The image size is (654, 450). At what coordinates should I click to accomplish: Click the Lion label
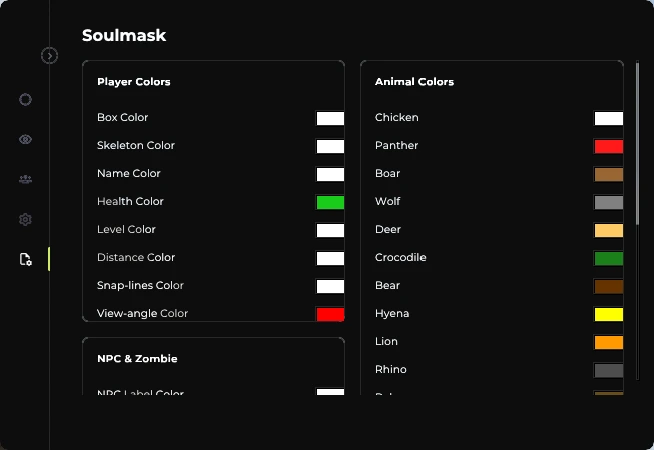point(386,341)
